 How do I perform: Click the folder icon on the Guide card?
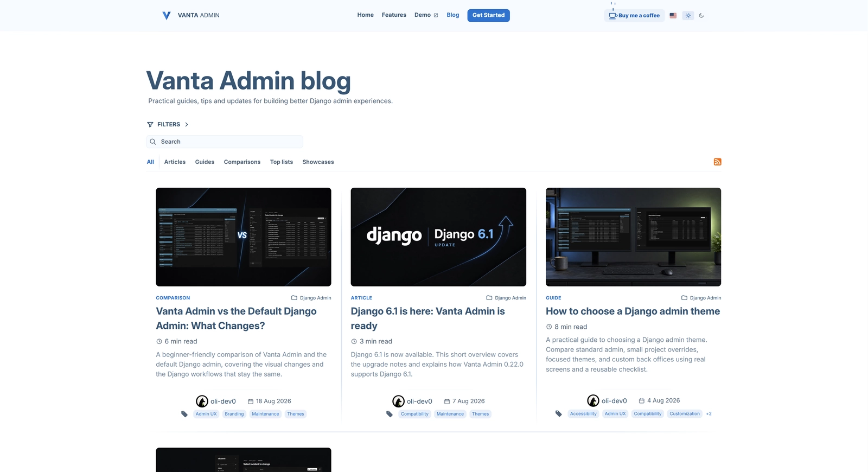coord(684,298)
